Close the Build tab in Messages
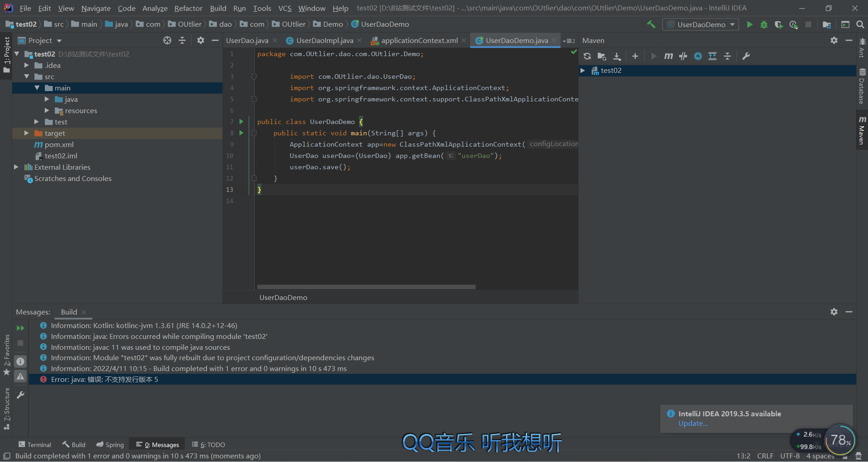Image resolution: width=868 pixels, height=462 pixels. coord(84,312)
